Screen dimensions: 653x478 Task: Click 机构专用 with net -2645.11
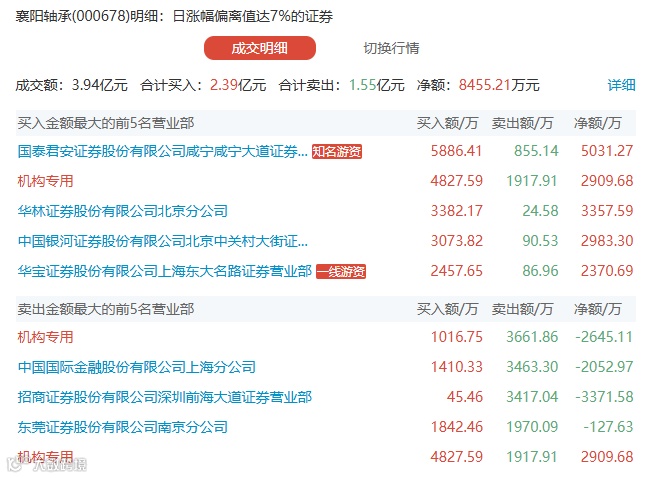[45, 337]
